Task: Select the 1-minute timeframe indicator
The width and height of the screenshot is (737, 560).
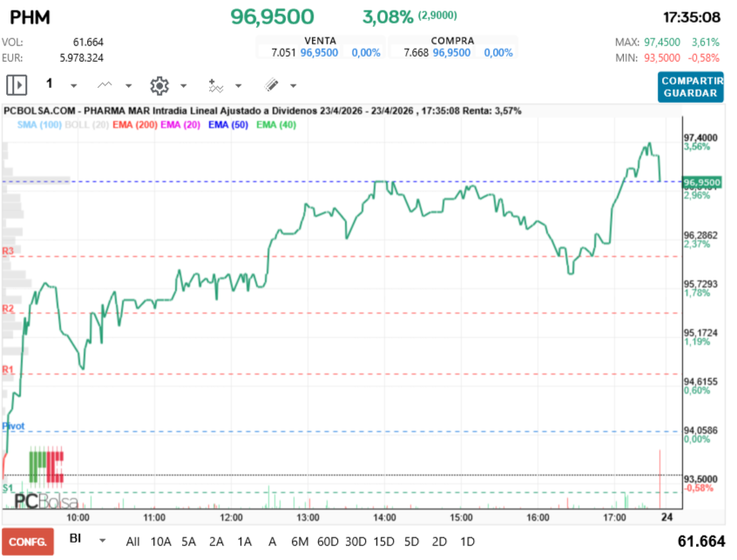Action: [x=49, y=84]
